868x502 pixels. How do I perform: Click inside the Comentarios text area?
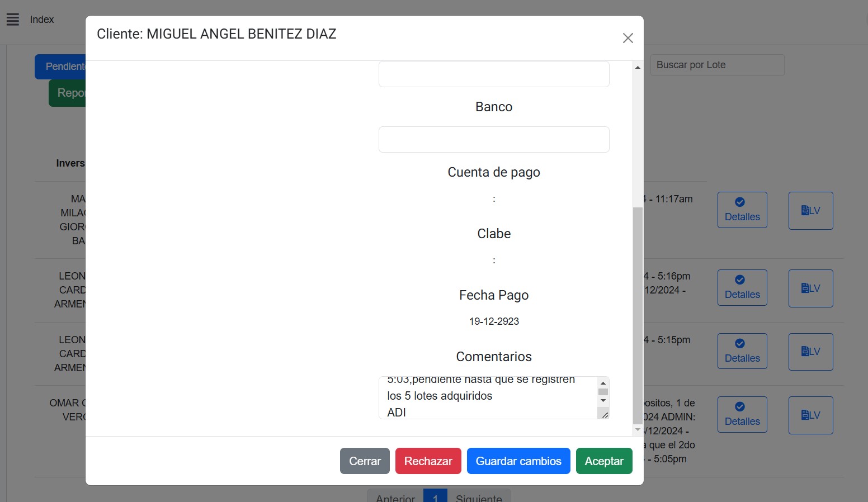click(x=487, y=397)
